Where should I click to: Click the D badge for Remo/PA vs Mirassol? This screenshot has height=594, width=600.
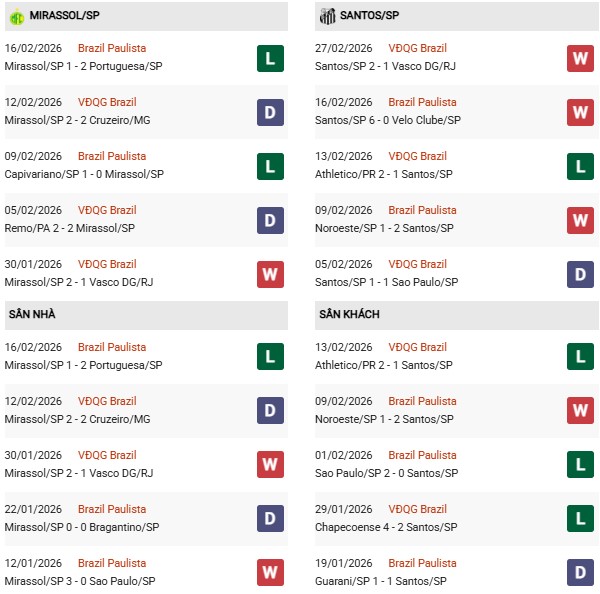pos(269,220)
